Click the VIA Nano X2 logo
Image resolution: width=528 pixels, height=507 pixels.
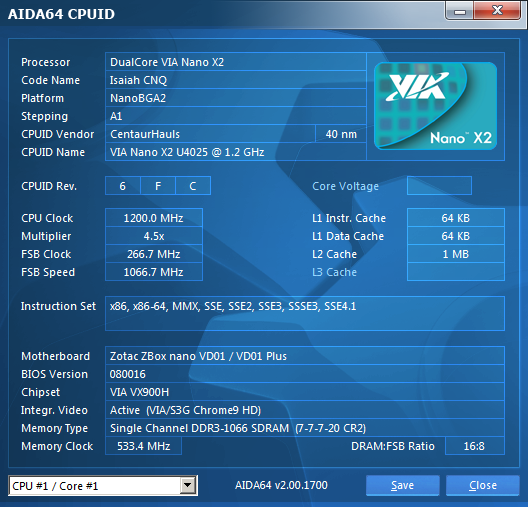[x=435, y=106]
